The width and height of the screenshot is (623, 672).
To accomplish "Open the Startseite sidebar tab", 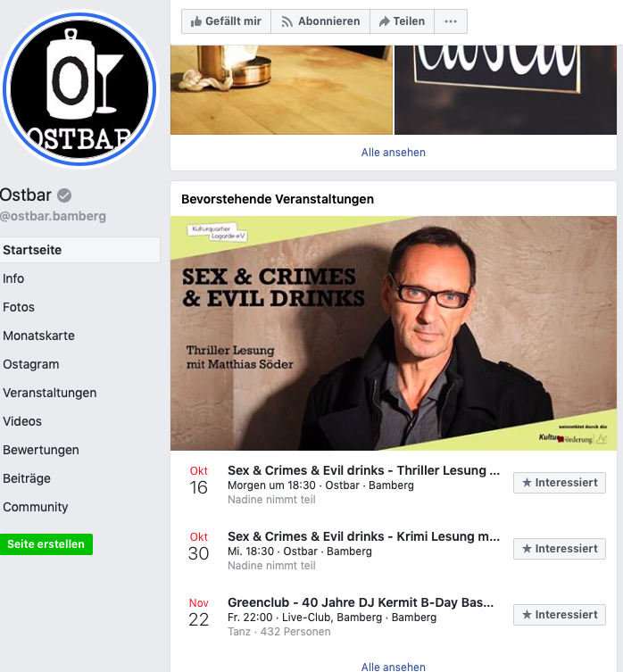I will [x=79, y=250].
